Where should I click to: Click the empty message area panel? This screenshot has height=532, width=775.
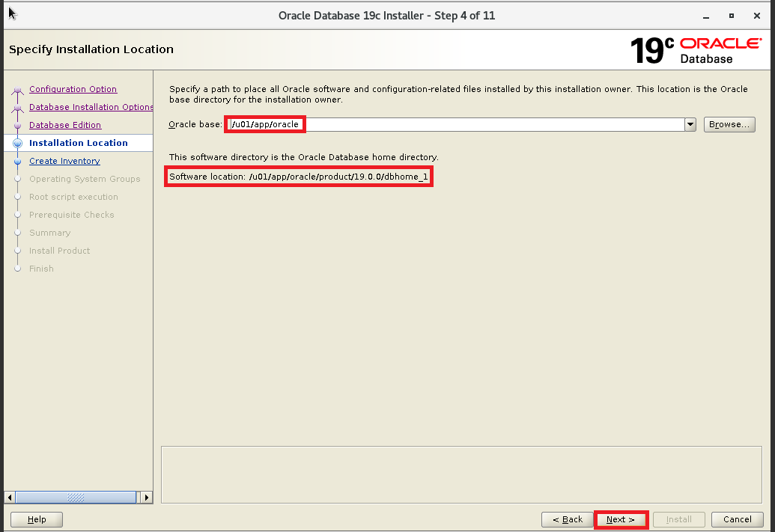461,474
